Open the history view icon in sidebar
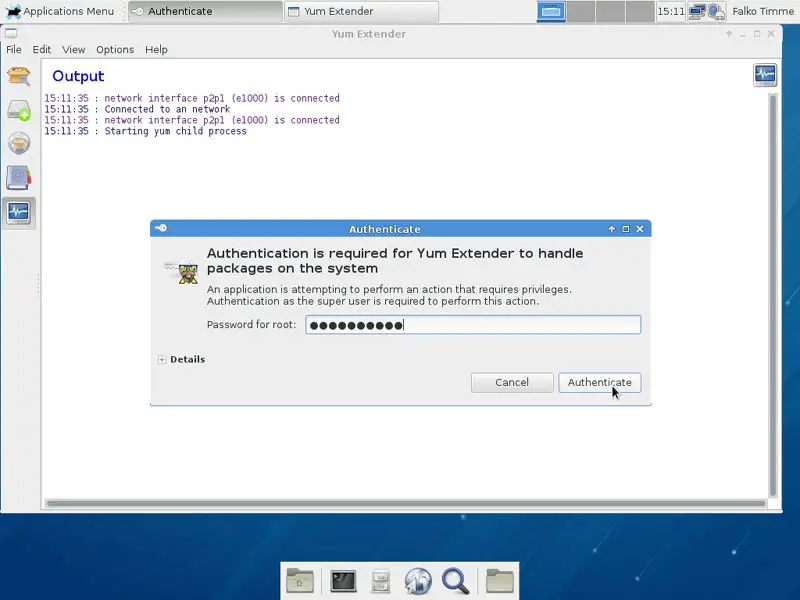 [19, 178]
